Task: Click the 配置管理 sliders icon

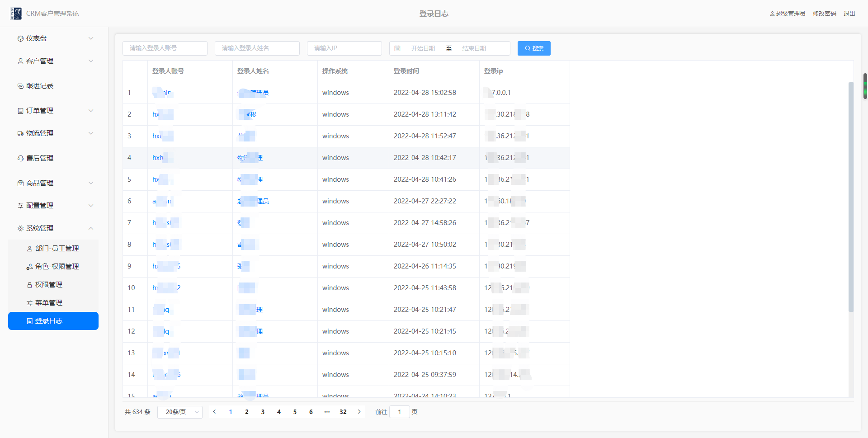Action: tap(20, 206)
